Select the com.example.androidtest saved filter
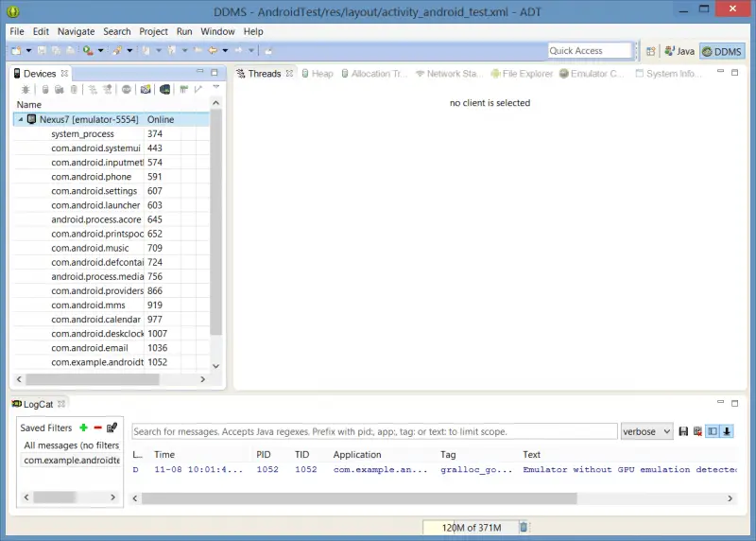 point(71,461)
